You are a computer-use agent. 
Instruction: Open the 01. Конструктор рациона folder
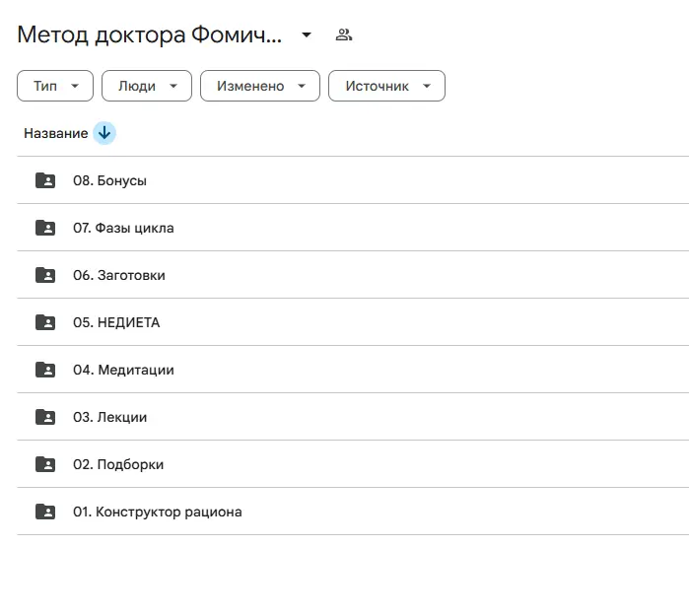click(158, 512)
